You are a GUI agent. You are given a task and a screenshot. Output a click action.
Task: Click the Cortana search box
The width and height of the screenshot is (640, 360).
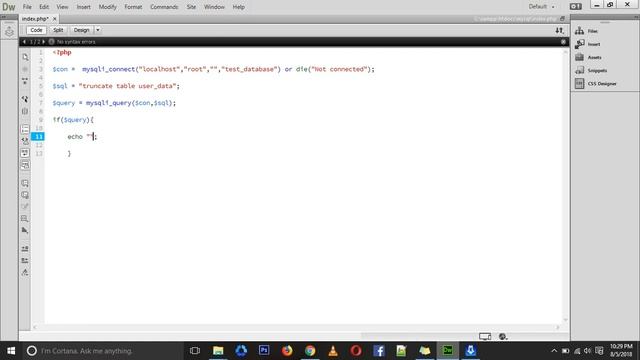click(x=102, y=351)
